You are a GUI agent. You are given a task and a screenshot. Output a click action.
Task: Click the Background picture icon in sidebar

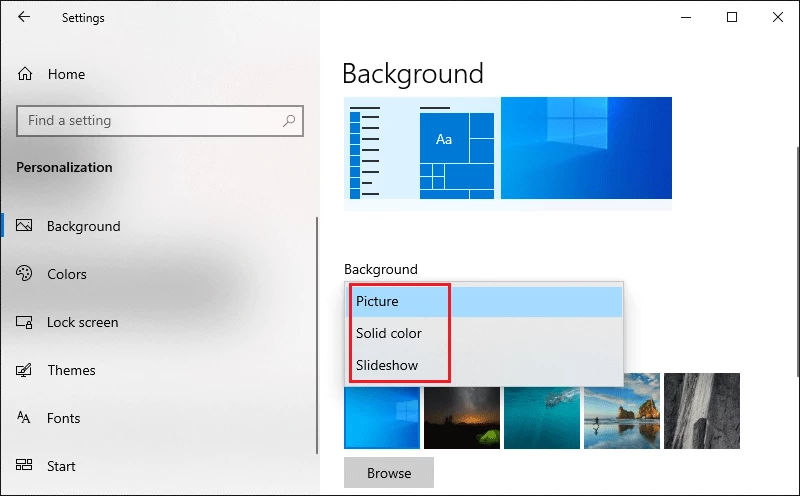(24, 226)
